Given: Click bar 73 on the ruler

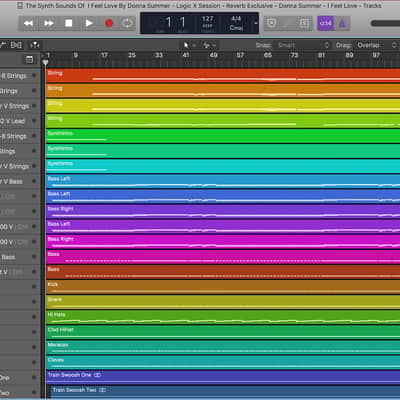Looking at the screenshot, I should (x=294, y=55).
